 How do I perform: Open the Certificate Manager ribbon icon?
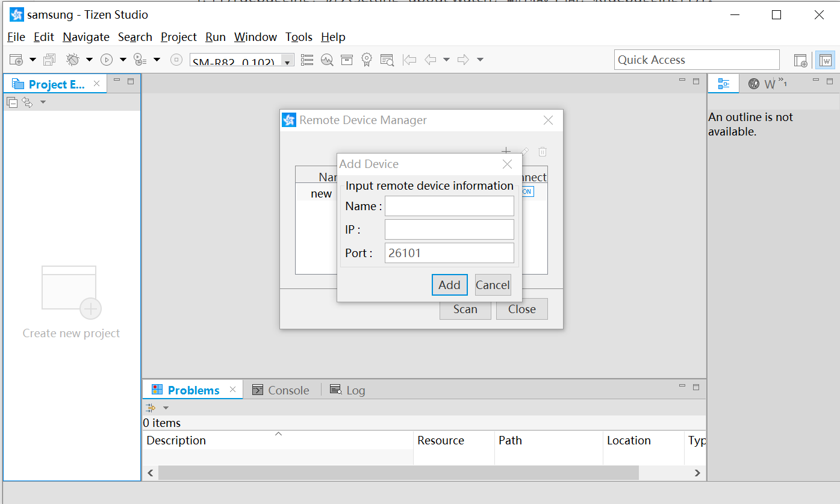tap(367, 60)
